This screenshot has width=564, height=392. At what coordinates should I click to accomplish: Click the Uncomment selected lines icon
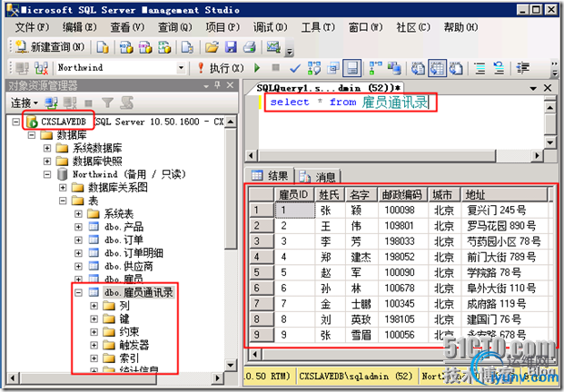pyautogui.click(x=499, y=68)
